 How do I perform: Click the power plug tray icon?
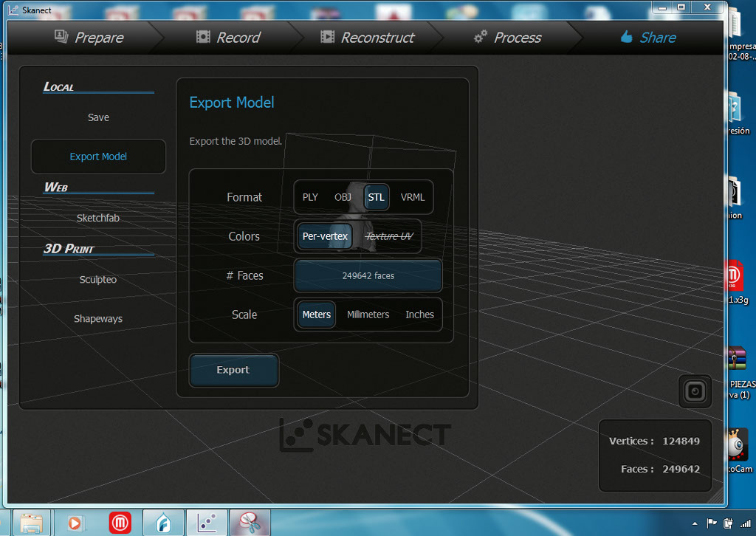click(728, 523)
